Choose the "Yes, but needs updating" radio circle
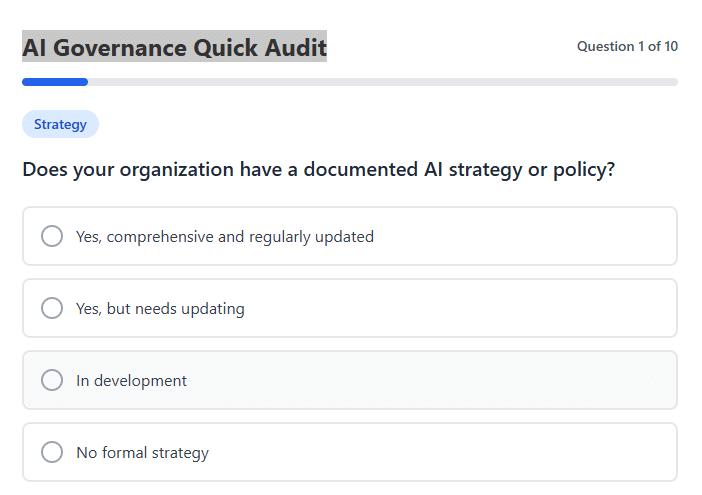702x495 pixels. click(52, 308)
